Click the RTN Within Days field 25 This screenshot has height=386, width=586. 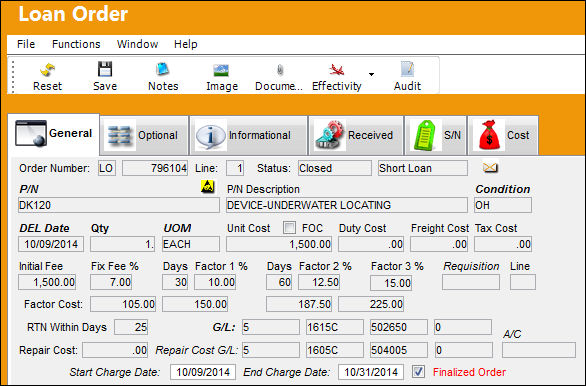tap(131, 327)
